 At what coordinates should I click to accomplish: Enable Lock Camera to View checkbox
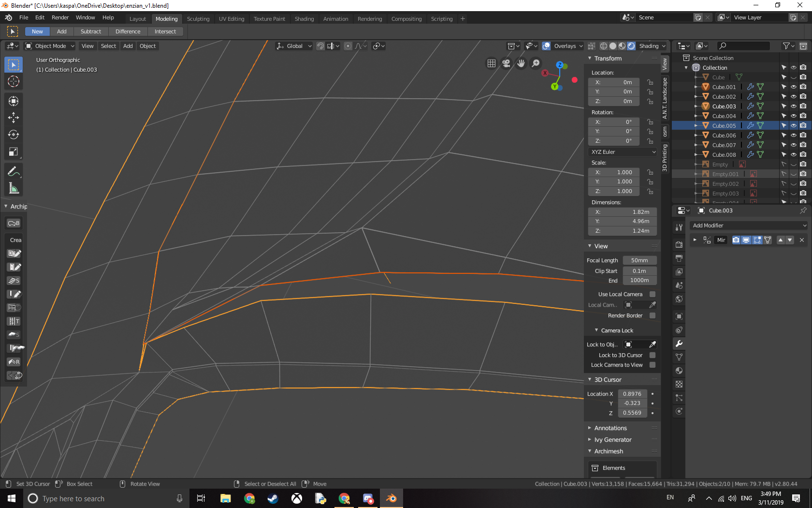pyautogui.click(x=652, y=365)
